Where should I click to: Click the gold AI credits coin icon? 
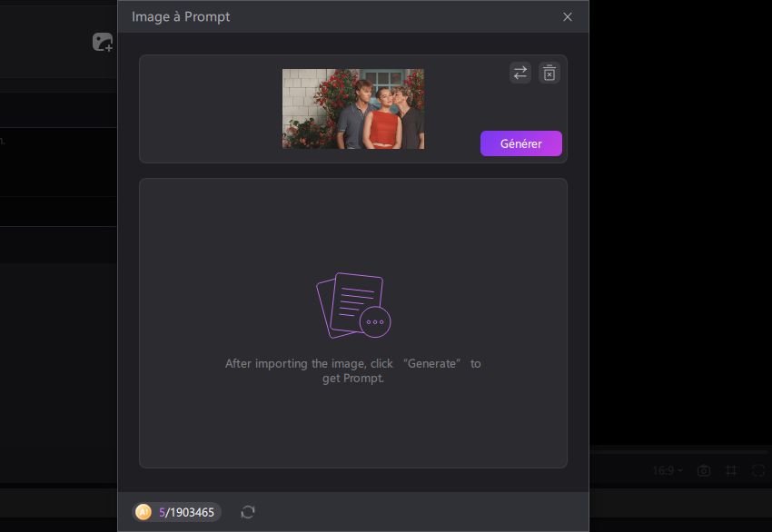144,512
